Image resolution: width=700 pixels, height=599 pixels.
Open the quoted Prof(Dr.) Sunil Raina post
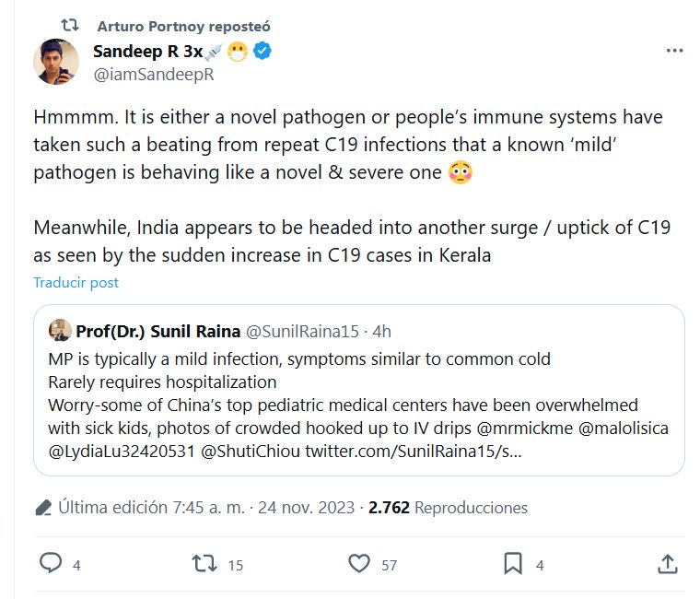point(359,405)
